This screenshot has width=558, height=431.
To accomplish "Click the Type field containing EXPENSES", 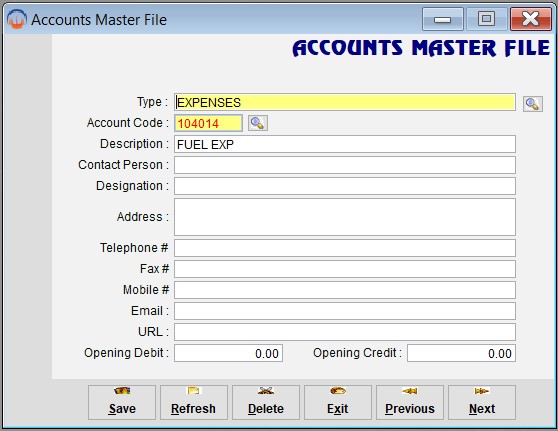I will [x=344, y=103].
